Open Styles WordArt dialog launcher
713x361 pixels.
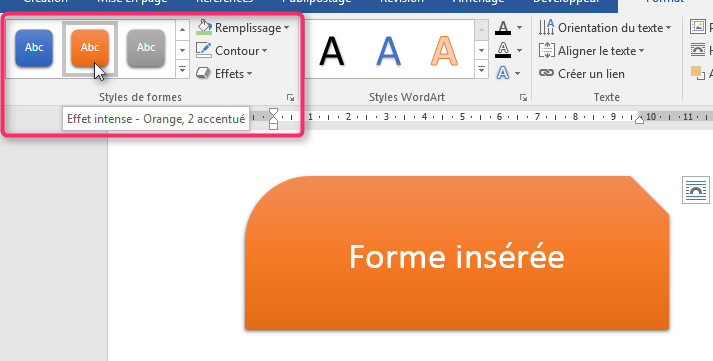[x=523, y=97]
